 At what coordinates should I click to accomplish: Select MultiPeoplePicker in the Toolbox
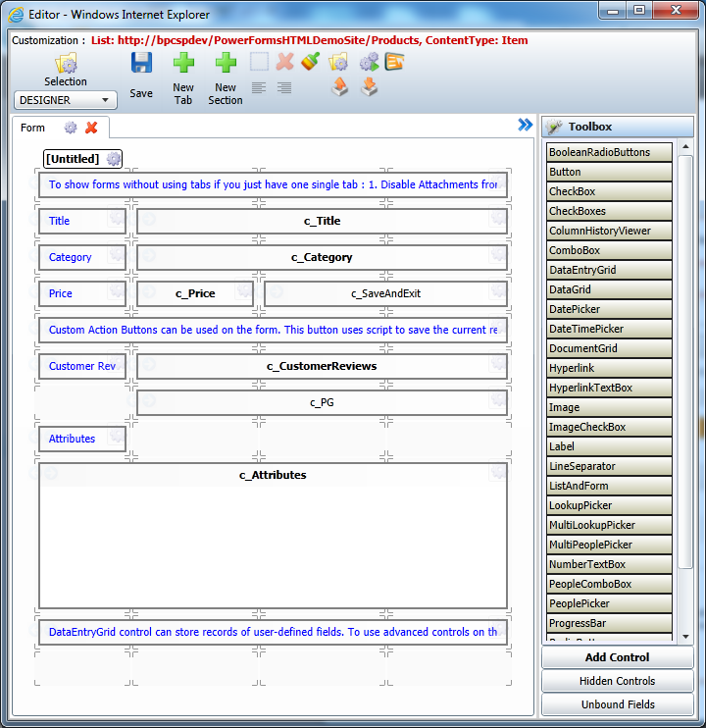[610, 545]
